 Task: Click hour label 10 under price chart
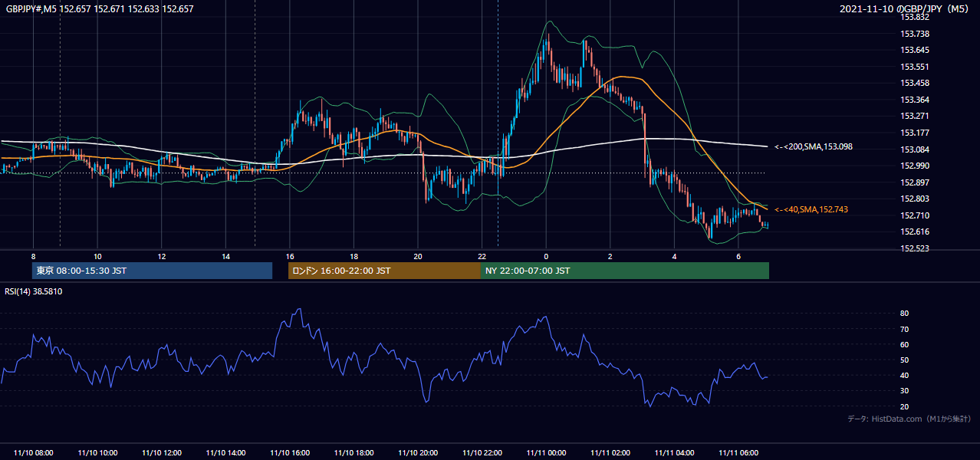click(97, 256)
